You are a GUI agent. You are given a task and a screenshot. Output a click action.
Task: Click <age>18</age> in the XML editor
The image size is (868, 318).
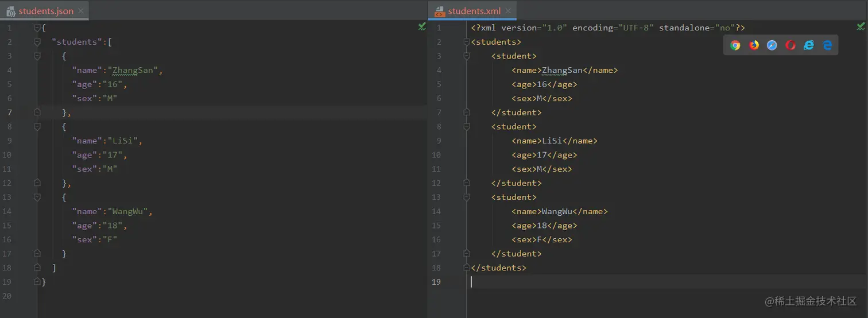pos(544,226)
